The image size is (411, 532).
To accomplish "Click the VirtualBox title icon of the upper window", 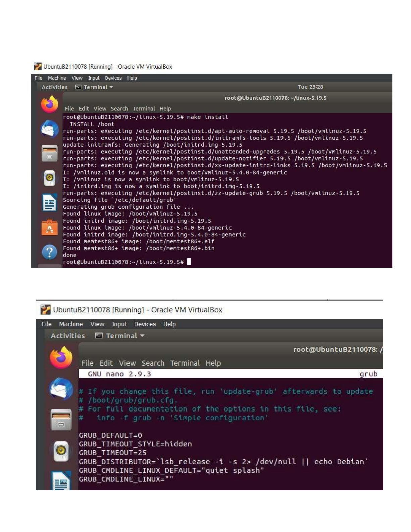I will 38,66.
